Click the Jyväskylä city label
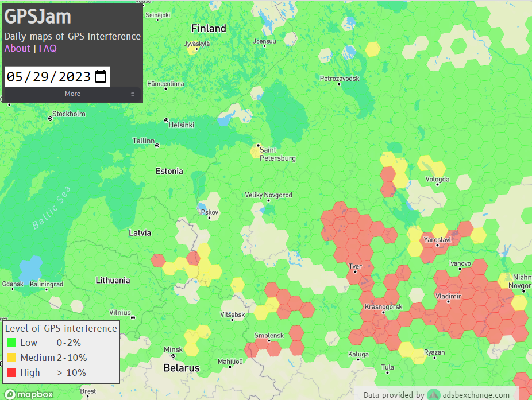Image resolution: width=532 pixels, height=400 pixels. 197,44
